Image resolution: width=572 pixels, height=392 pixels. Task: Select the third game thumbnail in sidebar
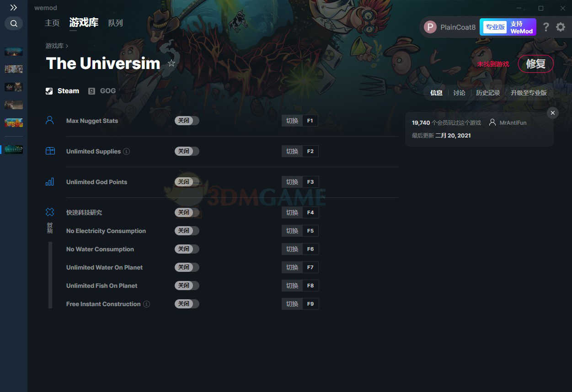(x=14, y=87)
